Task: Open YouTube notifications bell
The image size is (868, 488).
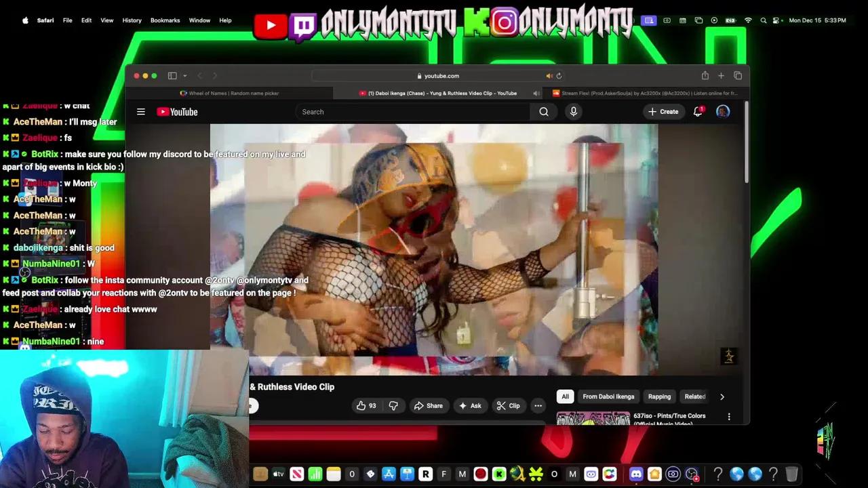Action: click(x=697, y=111)
